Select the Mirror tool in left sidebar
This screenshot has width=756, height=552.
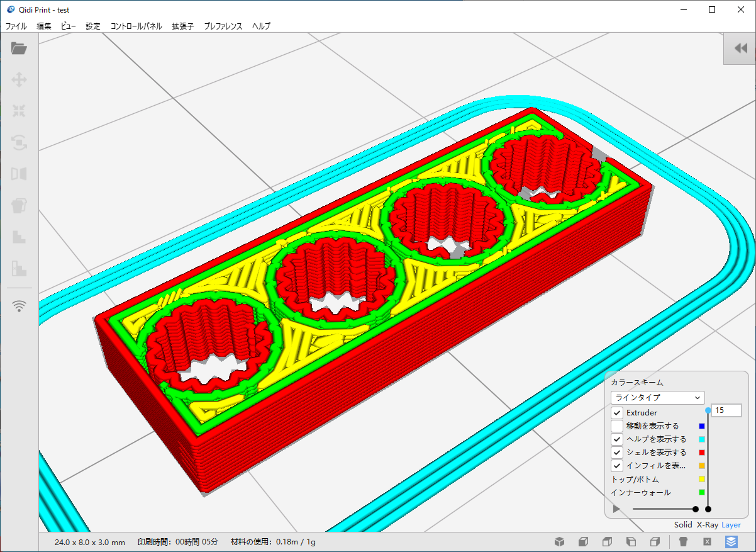tap(19, 174)
